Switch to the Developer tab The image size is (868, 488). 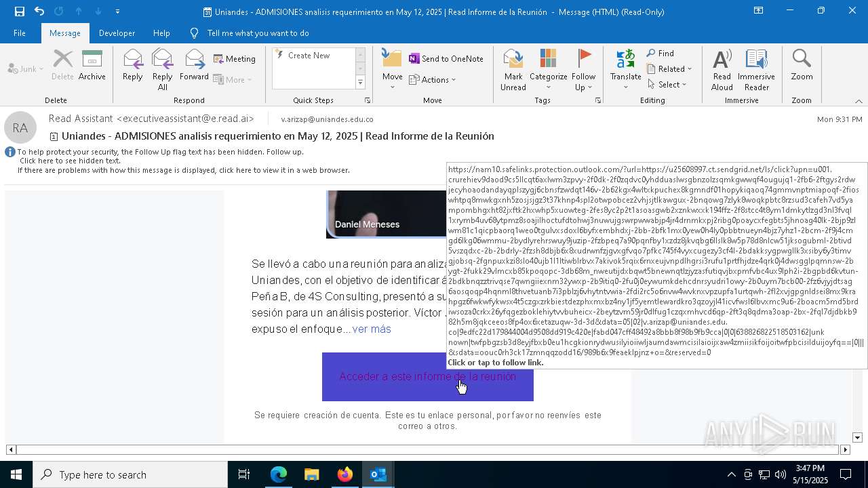click(117, 33)
